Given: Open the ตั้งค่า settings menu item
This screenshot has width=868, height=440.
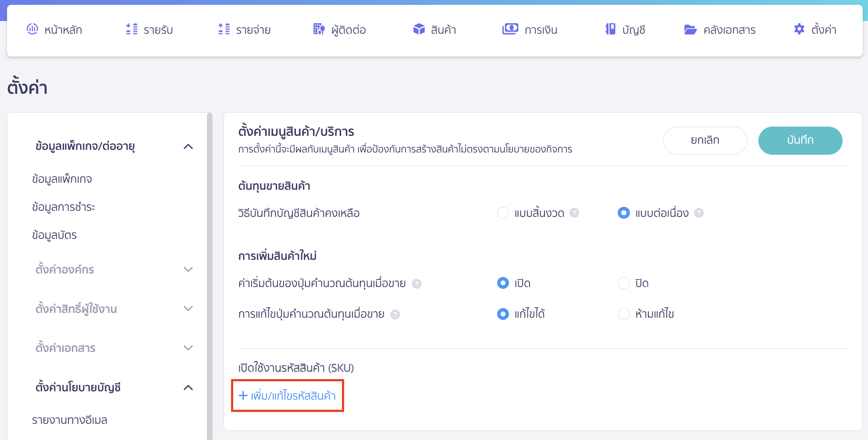Looking at the screenshot, I should click(x=816, y=29).
